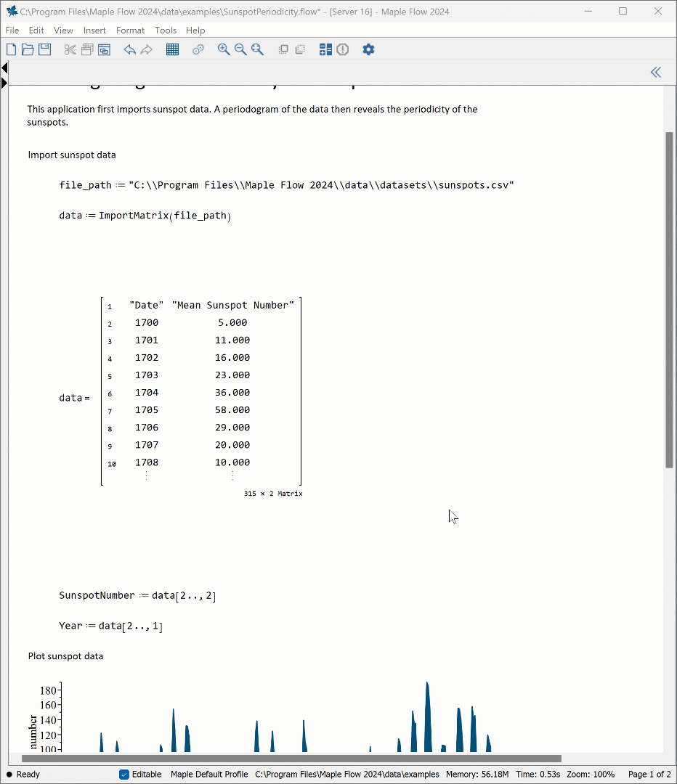Viewport: 677px width, 784px height.
Task: Click the exclamation mark toolbar icon
Action: tap(343, 49)
